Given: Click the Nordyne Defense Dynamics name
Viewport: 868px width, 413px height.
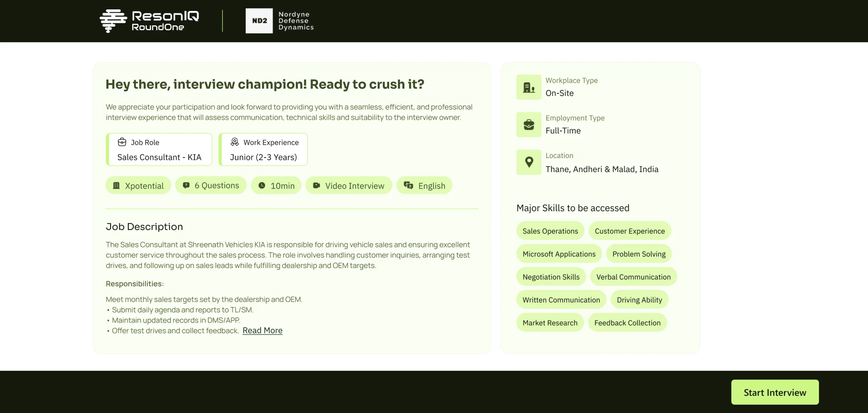Looking at the screenshot, I should coord(296,21).
